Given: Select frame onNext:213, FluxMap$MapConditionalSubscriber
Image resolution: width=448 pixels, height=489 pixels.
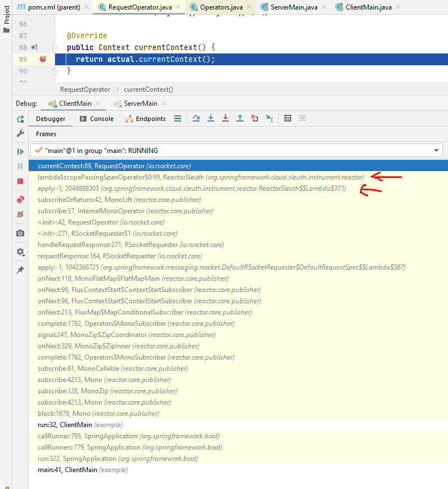Looking at the screenshot, I should [238, 312].
